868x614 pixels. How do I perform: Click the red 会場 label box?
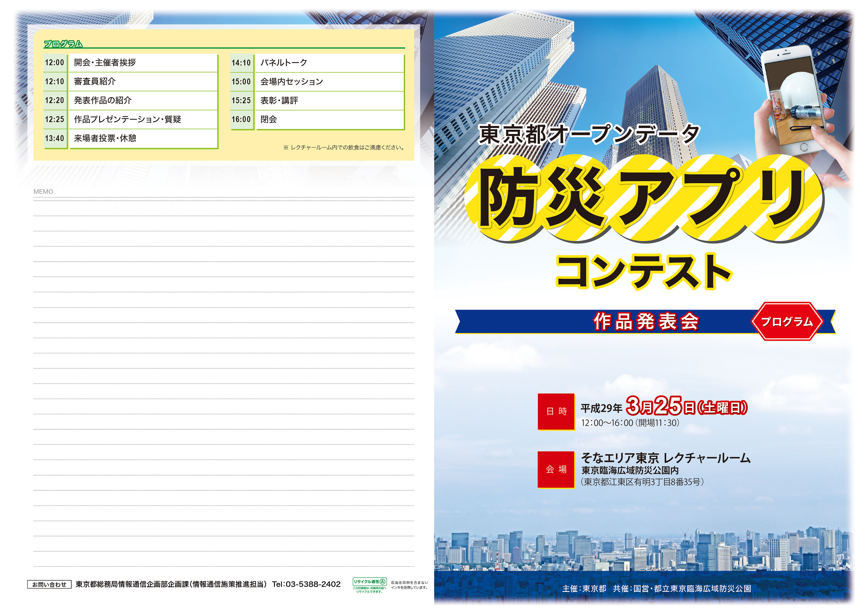556,470
